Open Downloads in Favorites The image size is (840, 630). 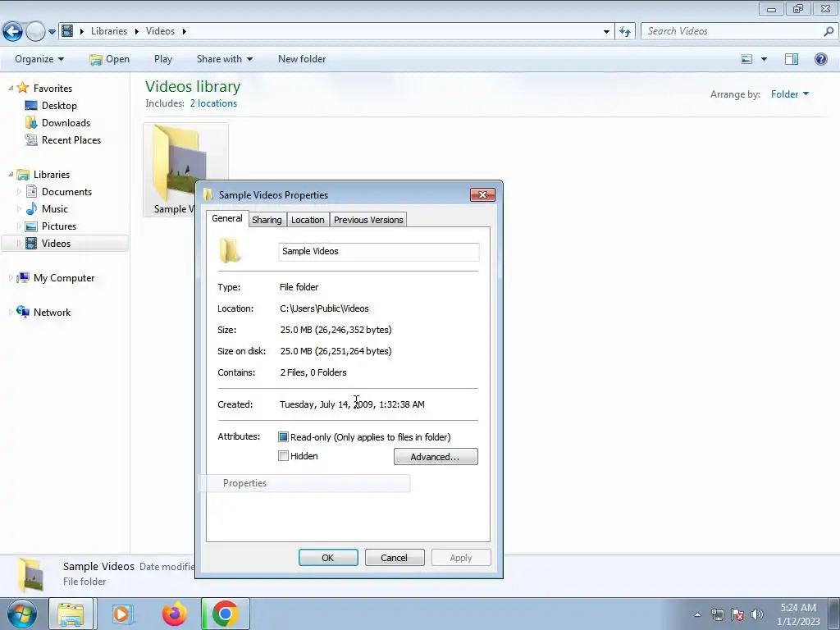click(x=66, y=123)
